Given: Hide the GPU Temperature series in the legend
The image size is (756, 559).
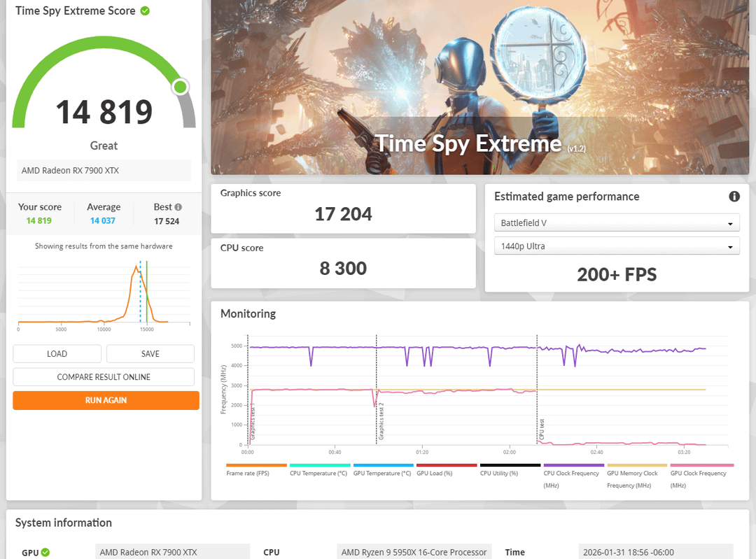Looking at the screenshot, I should click(x=383, y=473).
